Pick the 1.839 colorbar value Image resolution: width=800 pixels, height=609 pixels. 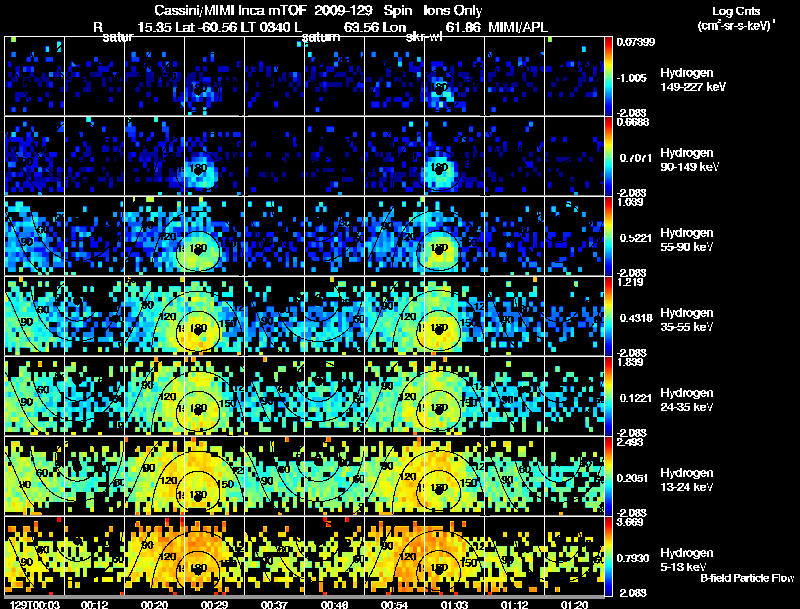coord(630,362)
